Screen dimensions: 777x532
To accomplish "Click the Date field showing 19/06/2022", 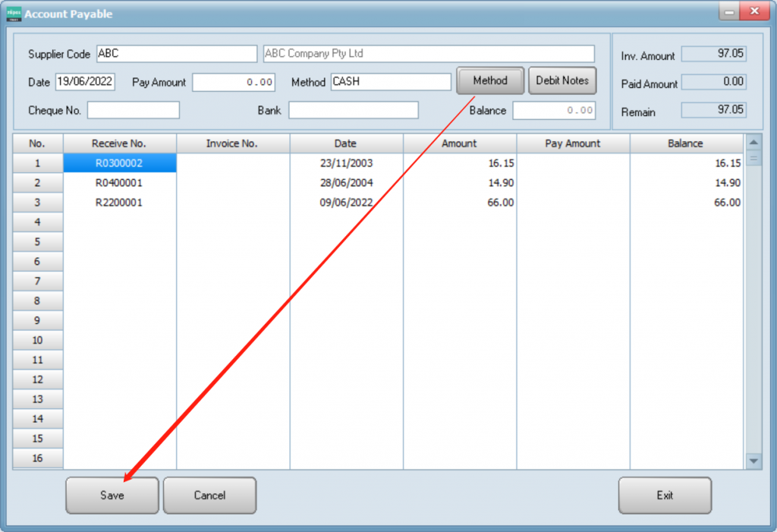I will pos(85,82).
